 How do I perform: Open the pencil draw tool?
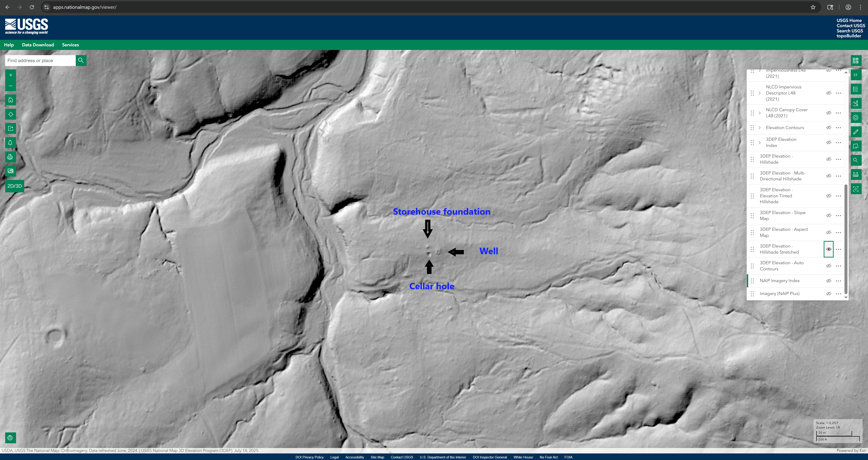[856, 132]
